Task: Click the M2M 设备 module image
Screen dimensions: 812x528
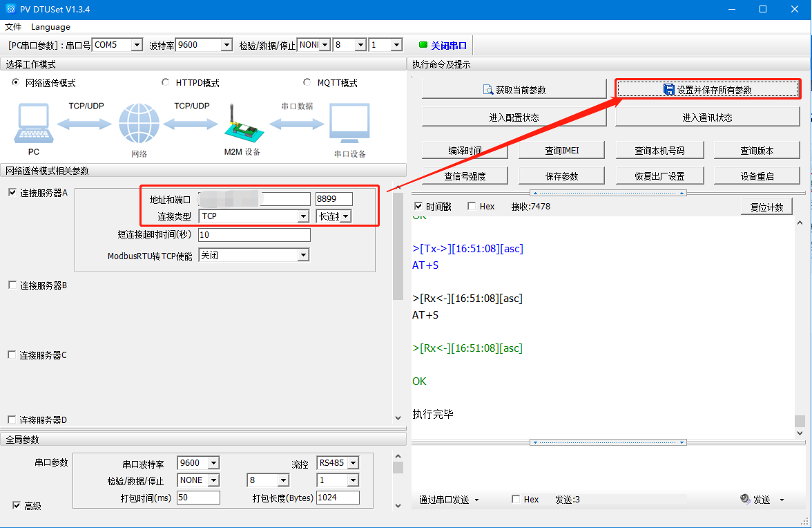Action: pyautogui.click(x=242, y=123)
